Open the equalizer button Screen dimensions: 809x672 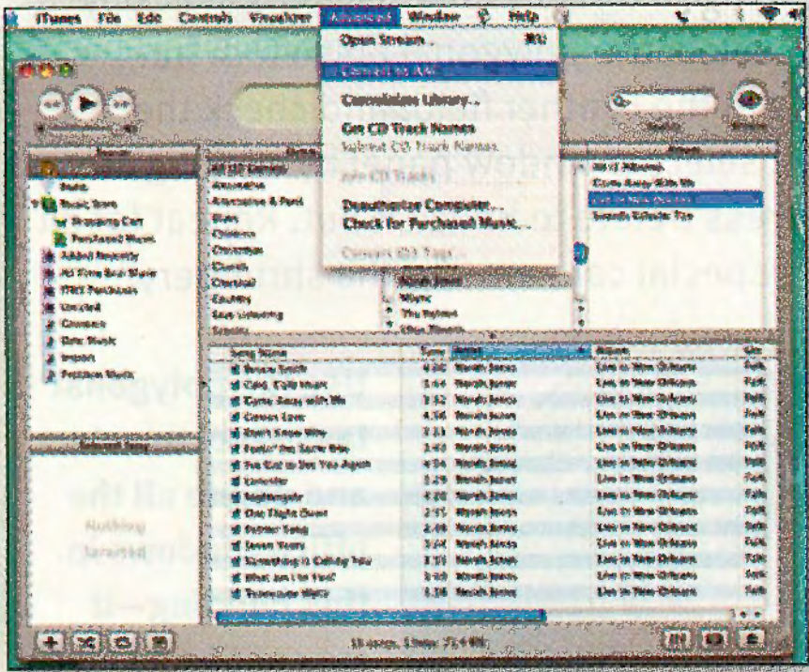pos(677,640)
